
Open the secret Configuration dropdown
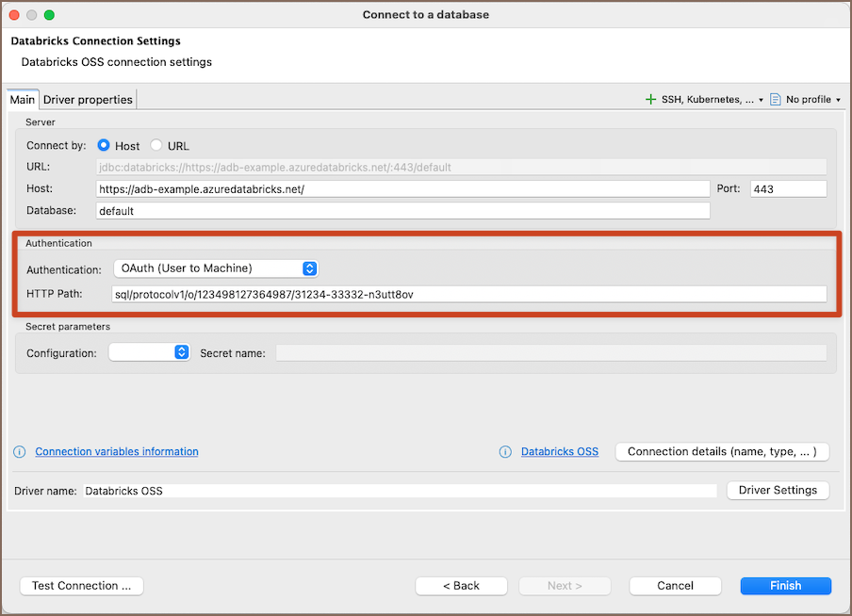coord(150,352)
